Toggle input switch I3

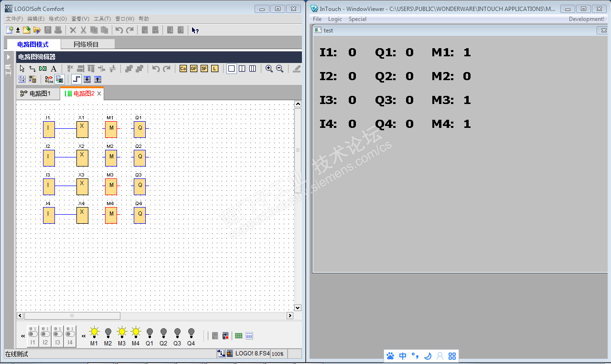point(57,336)
